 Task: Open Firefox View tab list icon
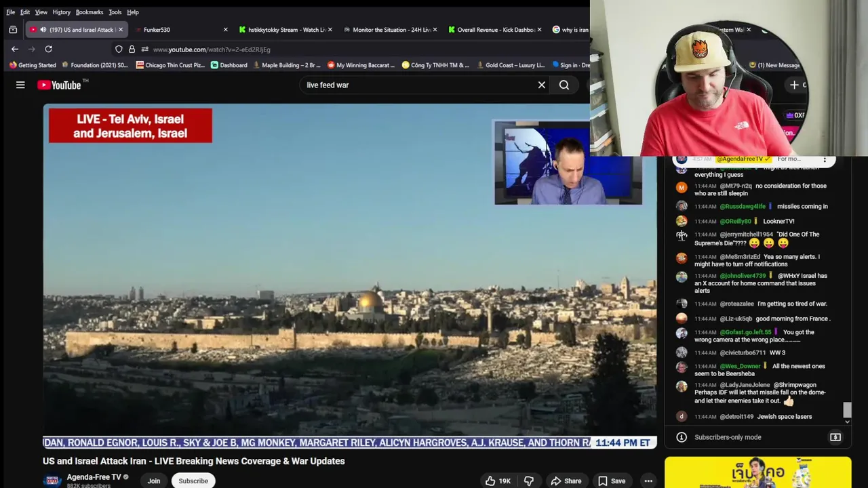[13, 30]
